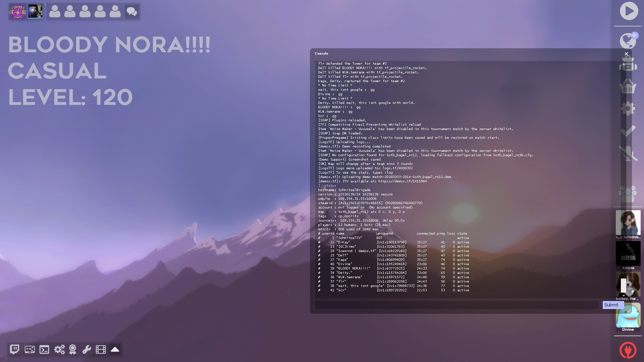
Task: Open the party chat bubble icon
Action: pyautogui.click(x=131, y=12)
